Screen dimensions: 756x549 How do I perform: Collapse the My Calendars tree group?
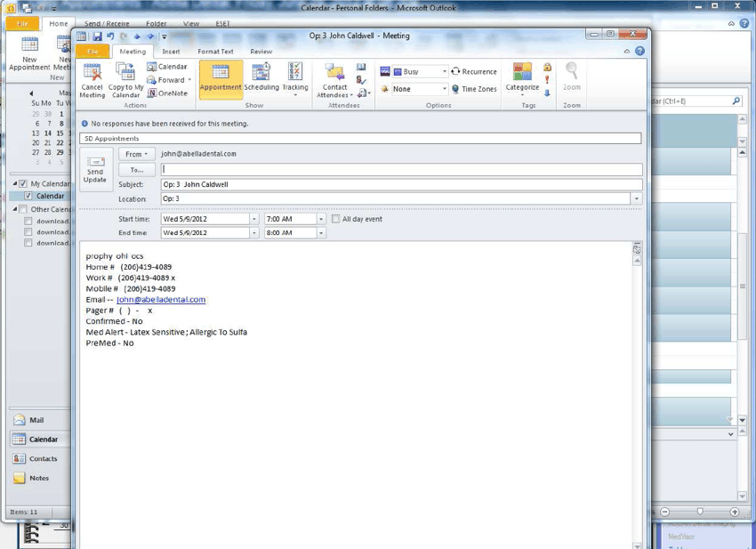coord(14,184)
